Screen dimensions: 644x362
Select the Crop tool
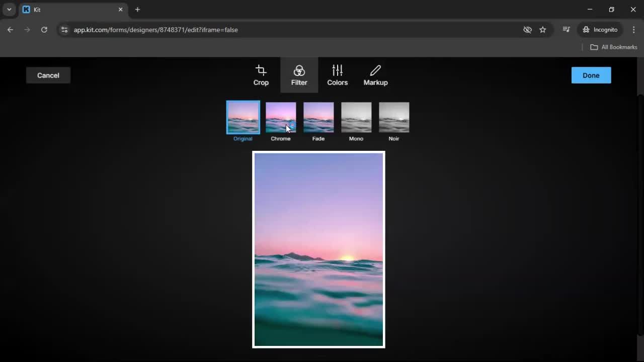pos(261,75)
